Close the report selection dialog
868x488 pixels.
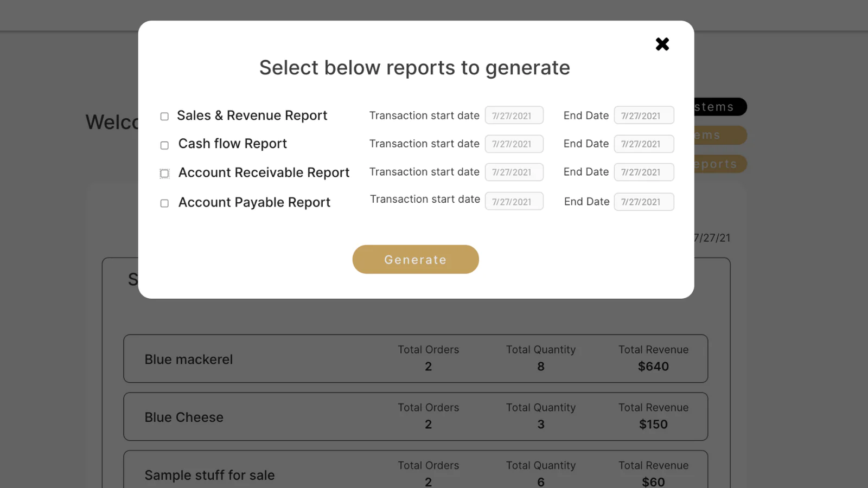[662, 44]
